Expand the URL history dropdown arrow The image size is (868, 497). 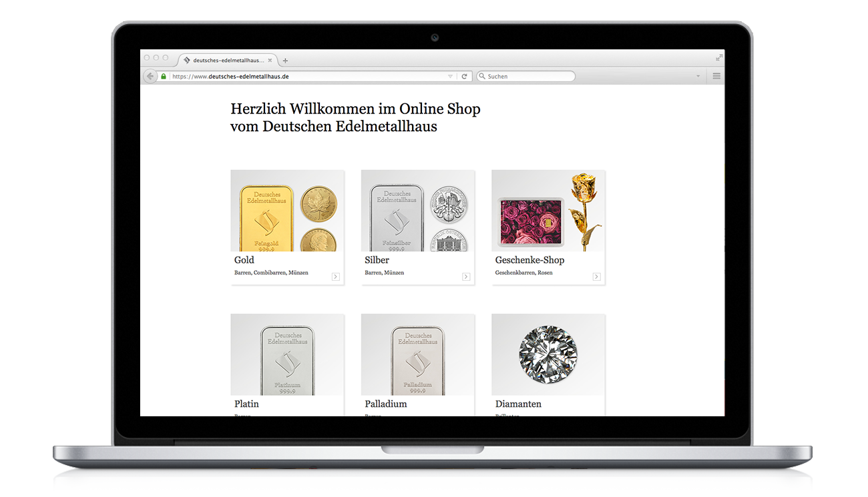point(450,77)
